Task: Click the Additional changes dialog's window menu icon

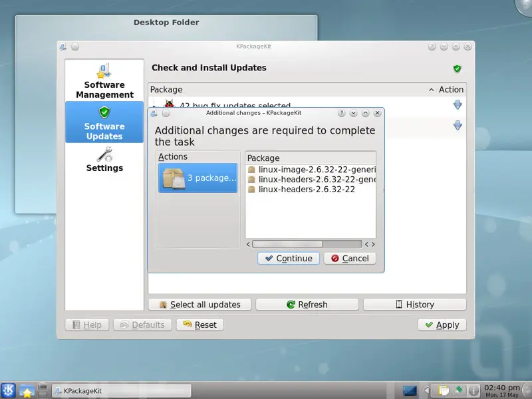Action: pos(154,113)
